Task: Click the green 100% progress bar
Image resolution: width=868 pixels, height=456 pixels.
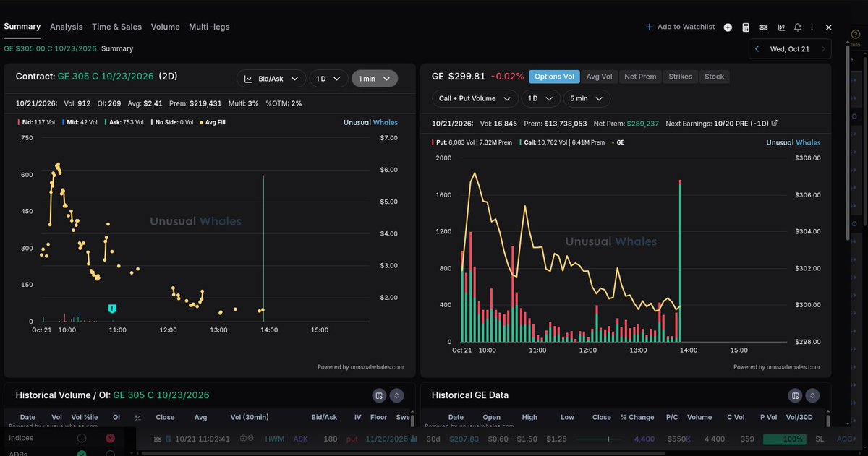Action: [785, 439]
